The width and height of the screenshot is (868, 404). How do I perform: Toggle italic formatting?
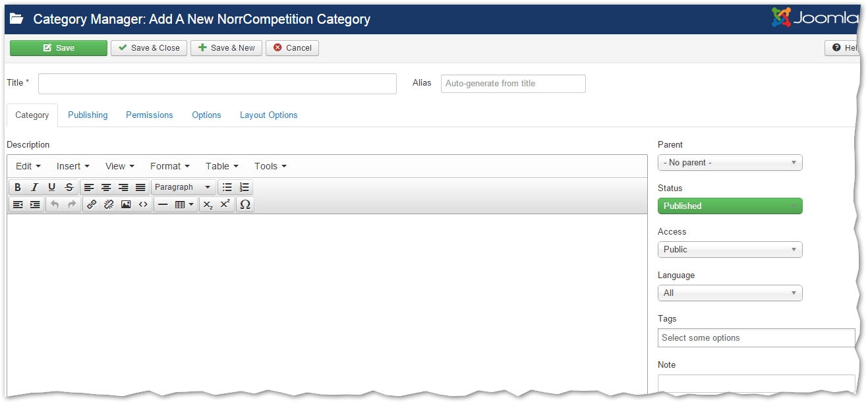click(35, 187)
